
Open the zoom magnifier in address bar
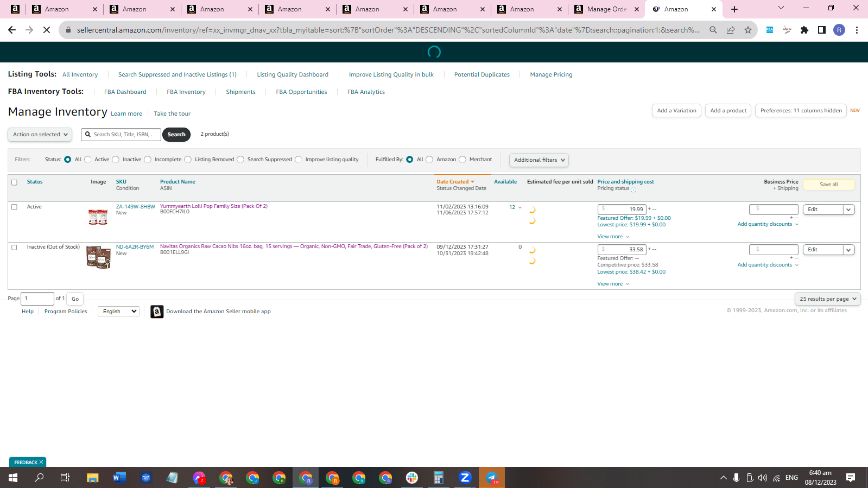click(713, 30)
